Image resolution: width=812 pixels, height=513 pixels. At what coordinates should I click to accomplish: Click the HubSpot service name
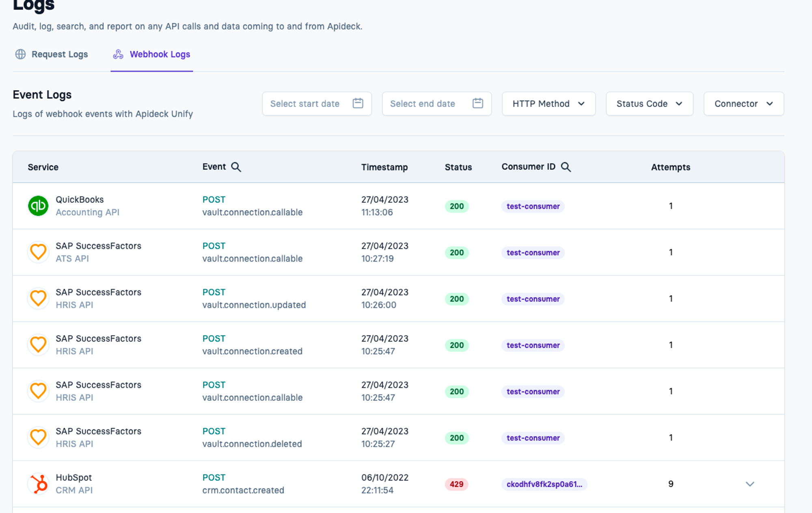73,477
